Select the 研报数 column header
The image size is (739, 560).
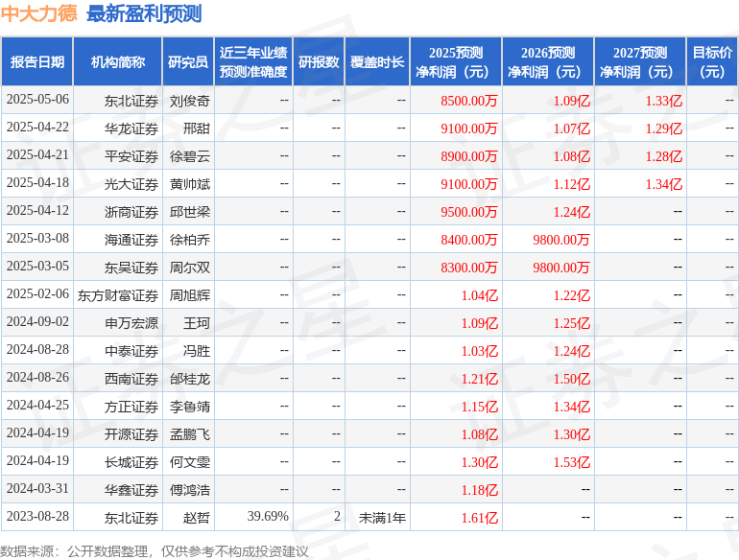point(319,61)
